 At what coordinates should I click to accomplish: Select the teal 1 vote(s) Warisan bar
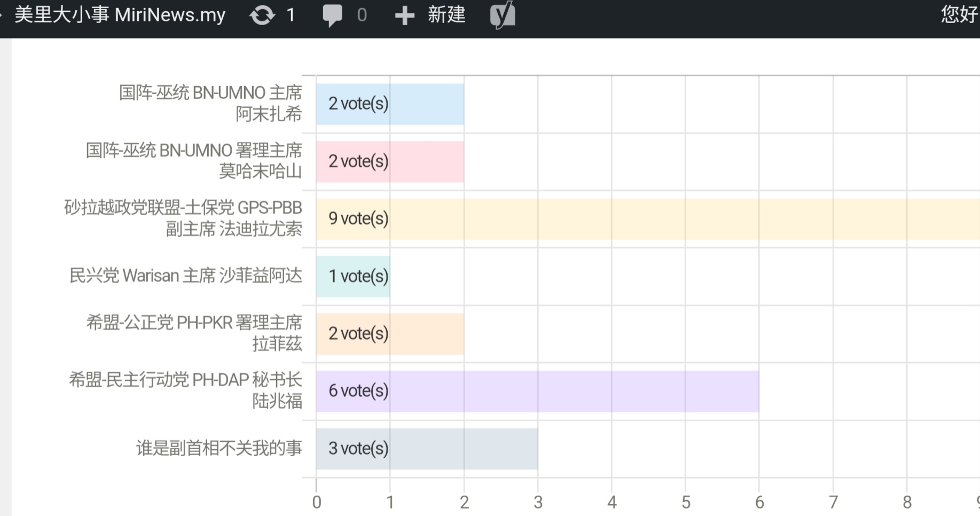[x=353, y=277]
